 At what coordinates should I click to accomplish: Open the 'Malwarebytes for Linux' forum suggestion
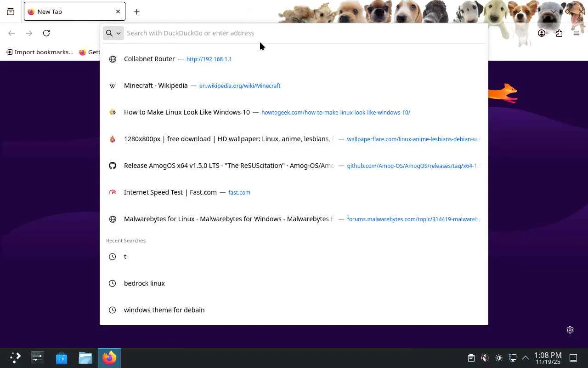pos(294,219)
